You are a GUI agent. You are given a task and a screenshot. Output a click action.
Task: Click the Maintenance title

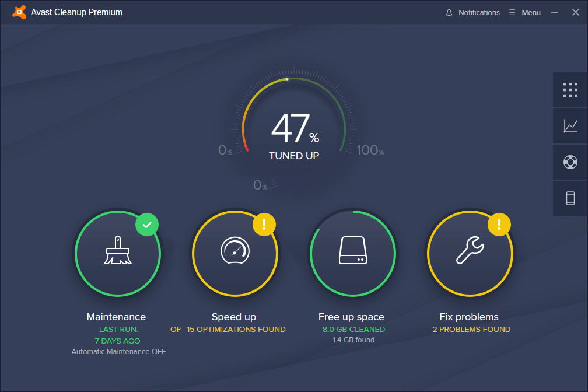[x=116, y=317]
